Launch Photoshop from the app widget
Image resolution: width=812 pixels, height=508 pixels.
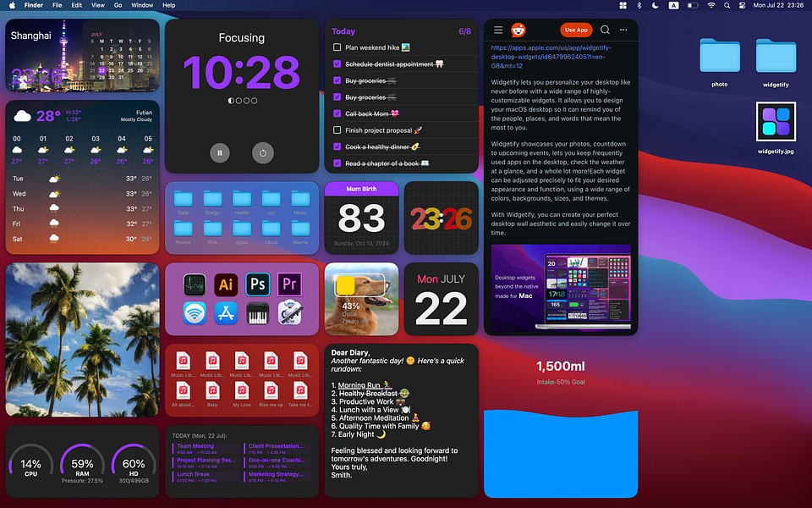click(x=257, y=284)
